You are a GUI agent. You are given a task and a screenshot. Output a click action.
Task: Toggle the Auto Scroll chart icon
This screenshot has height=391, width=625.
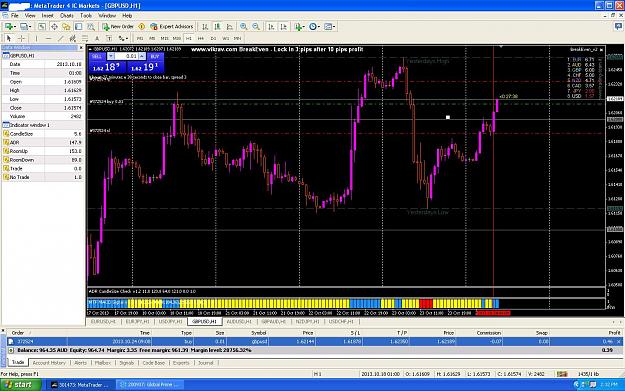point(271,27)
